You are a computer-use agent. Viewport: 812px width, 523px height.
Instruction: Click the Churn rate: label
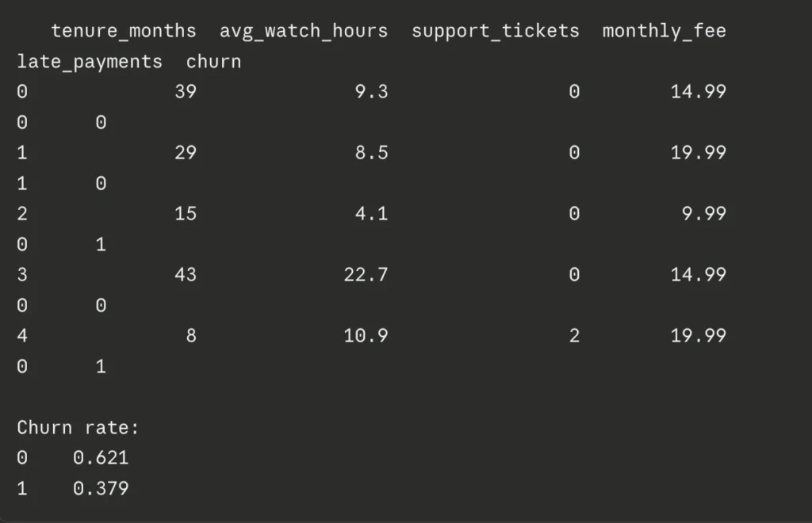[78, 428]
